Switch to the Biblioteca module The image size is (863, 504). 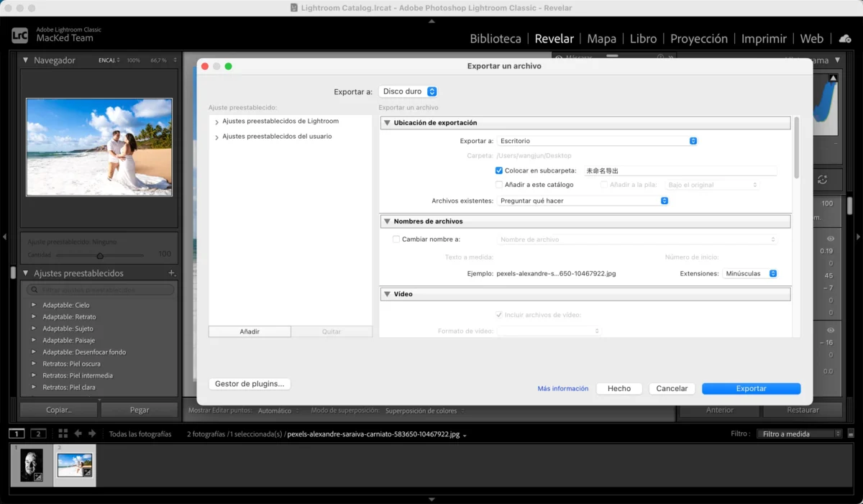coord(496,39)
